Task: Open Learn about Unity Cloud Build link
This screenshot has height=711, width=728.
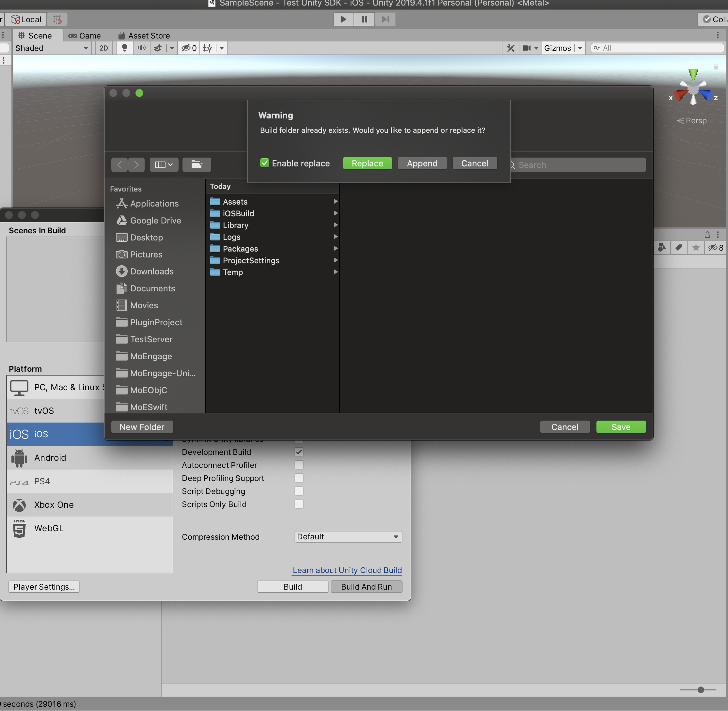Action: [347, 570]
